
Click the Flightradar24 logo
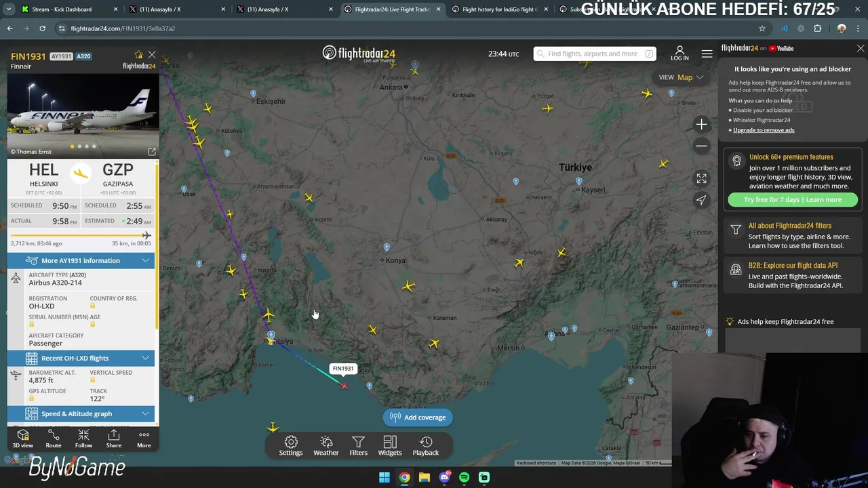coord(359,54)
